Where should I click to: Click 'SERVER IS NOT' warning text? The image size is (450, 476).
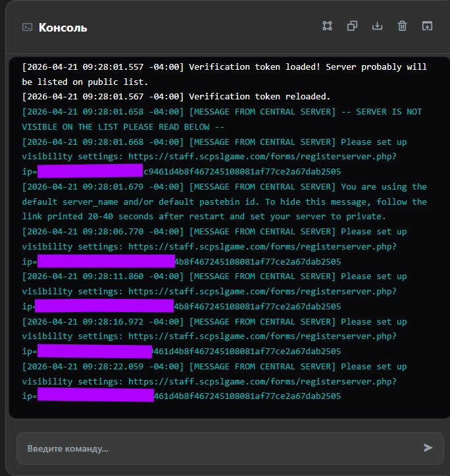coord(389,112)
